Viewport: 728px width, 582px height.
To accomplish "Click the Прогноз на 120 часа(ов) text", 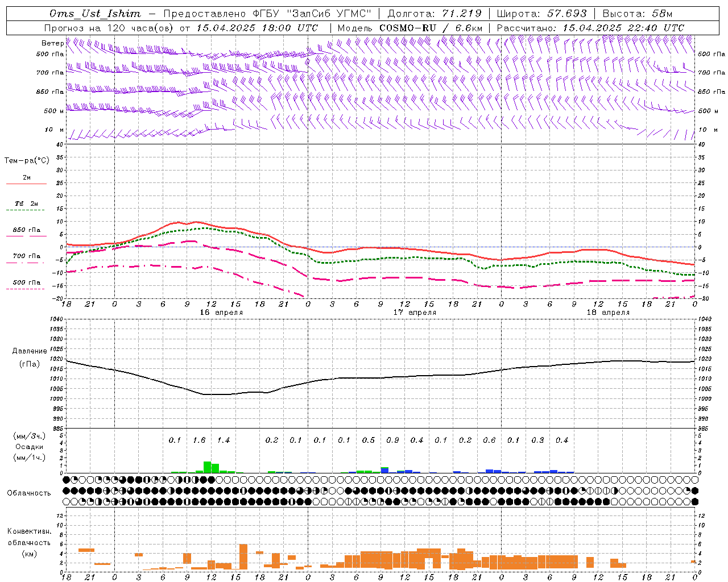I will point(109,28).
